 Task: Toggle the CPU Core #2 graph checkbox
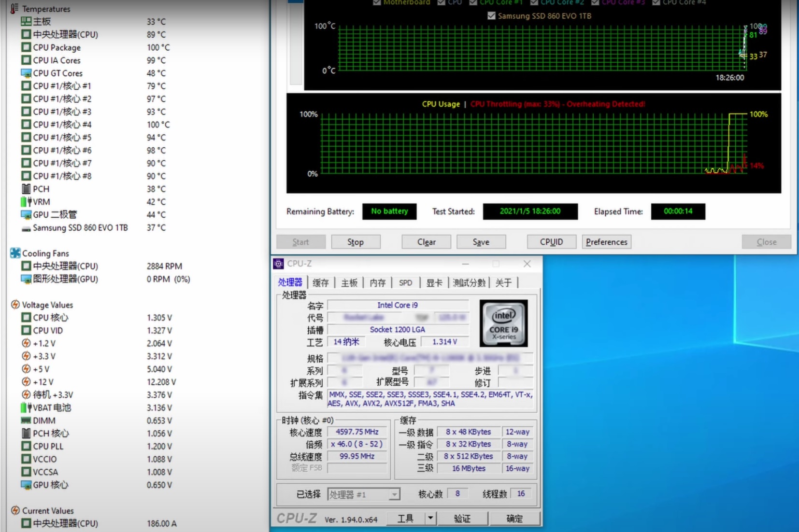pyautogui.click(x=534, y=2)
